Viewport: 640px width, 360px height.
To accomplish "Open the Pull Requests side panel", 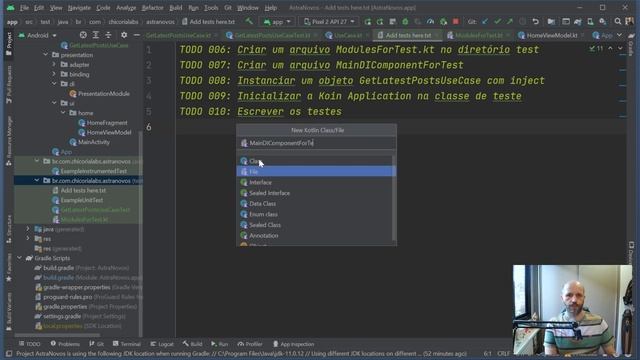I will coord(9,85).
